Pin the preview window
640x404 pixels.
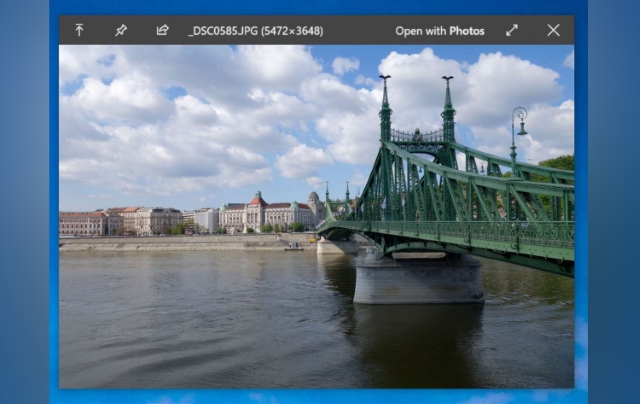(x=121, y=30)
